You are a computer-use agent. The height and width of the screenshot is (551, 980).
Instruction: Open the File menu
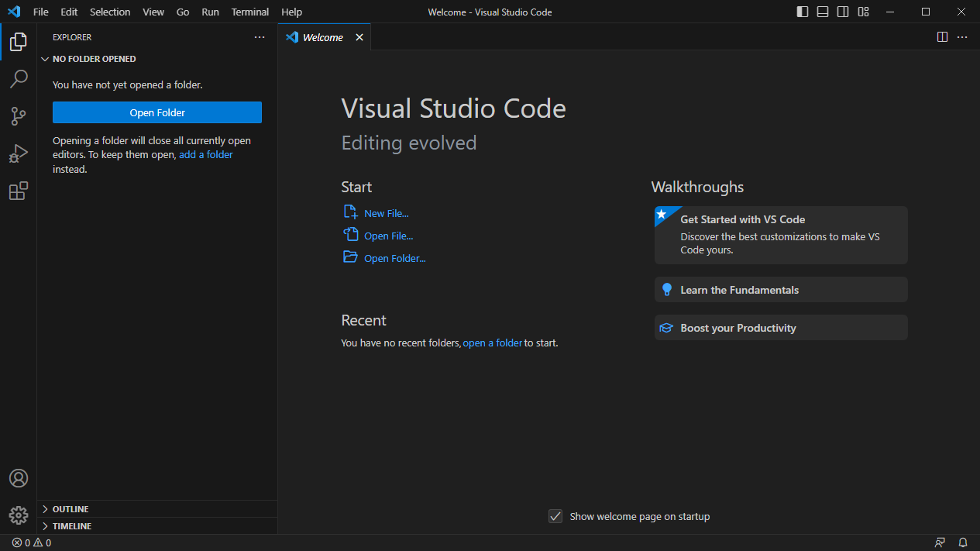tap(41, 12)
